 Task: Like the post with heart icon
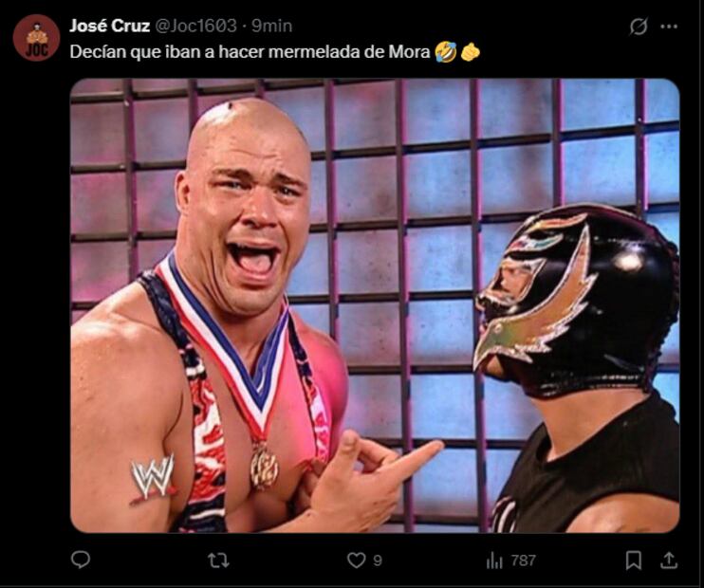click(357, 560)
